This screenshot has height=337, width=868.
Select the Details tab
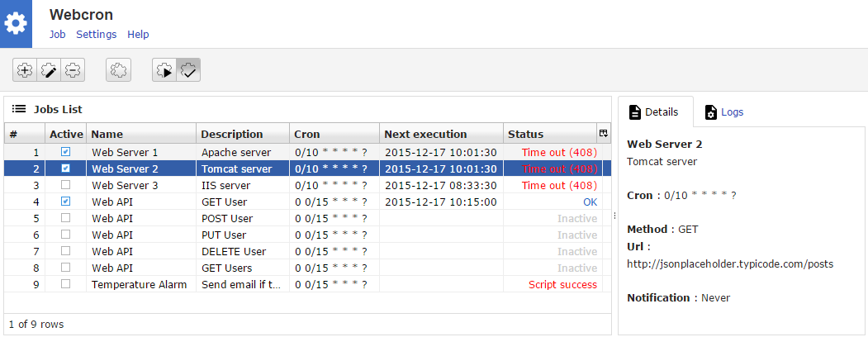coord(653,112)
